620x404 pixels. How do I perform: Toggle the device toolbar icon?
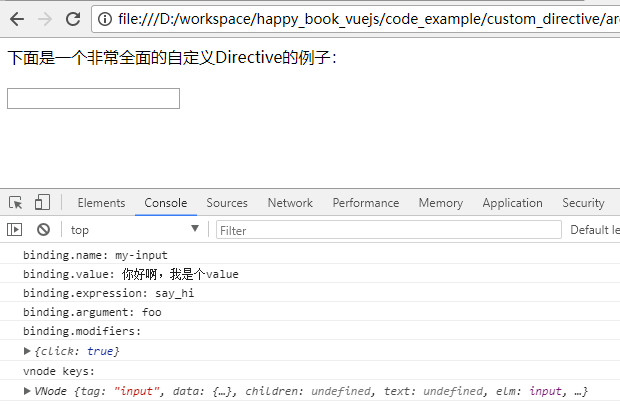42,202
